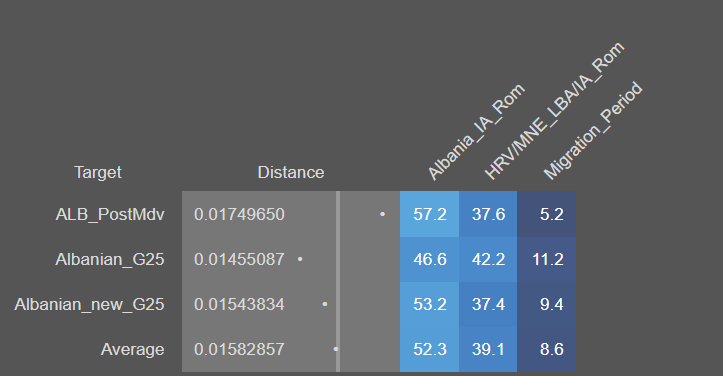Click distance dot marker in ALB_PostMdv row
Viewport: 723px width, 376px height.
pyautogui.click(x=382, y=214)
